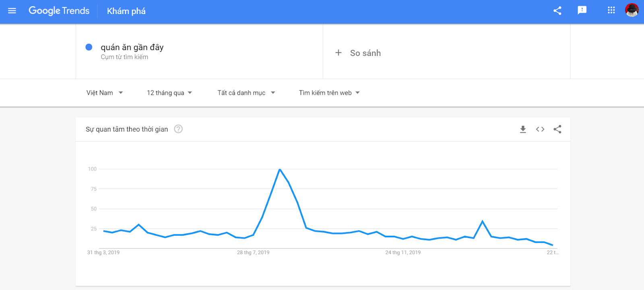Image resolution: width=644 pixels, height=290 pixels.
Task: Open the Tìm kiếm trên web dropdown
Action: [x=329, y=93]
